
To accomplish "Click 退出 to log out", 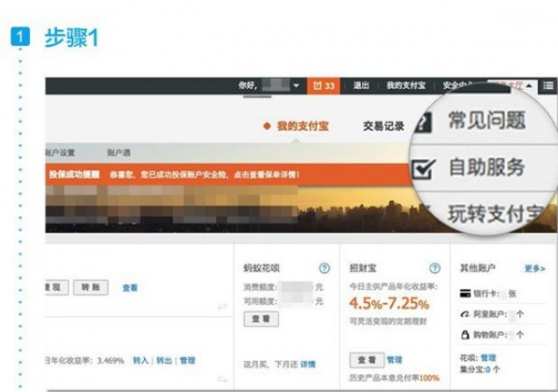I will tap(361, 86).
